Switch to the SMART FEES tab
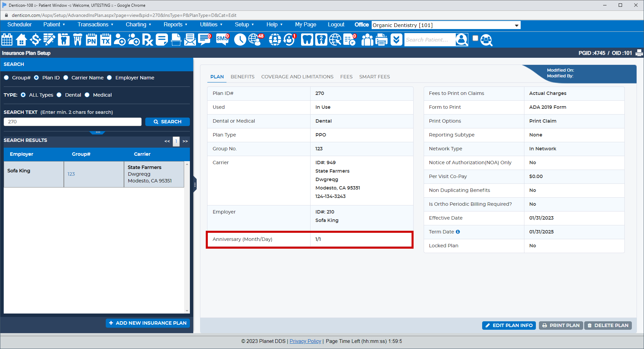644x349 pixels. (x=374, y=77)
